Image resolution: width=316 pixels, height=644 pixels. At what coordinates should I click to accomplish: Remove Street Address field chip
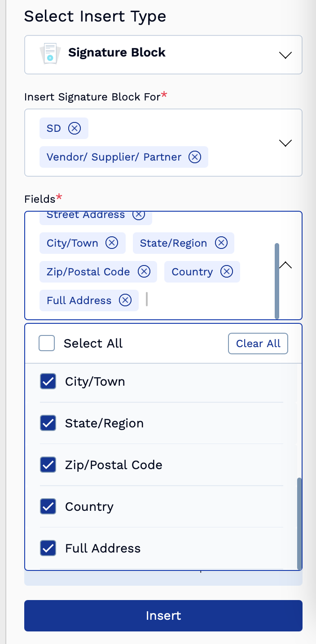pyautogui.click(x=139, y=215)
